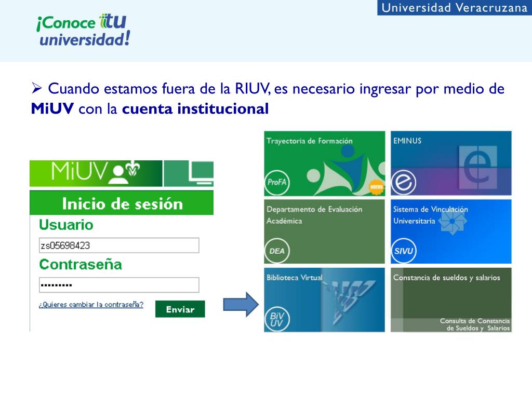Viewport: 532px width, 411px height.
Task: Click the large e logo in EMINUS tile
Action: 478,168
